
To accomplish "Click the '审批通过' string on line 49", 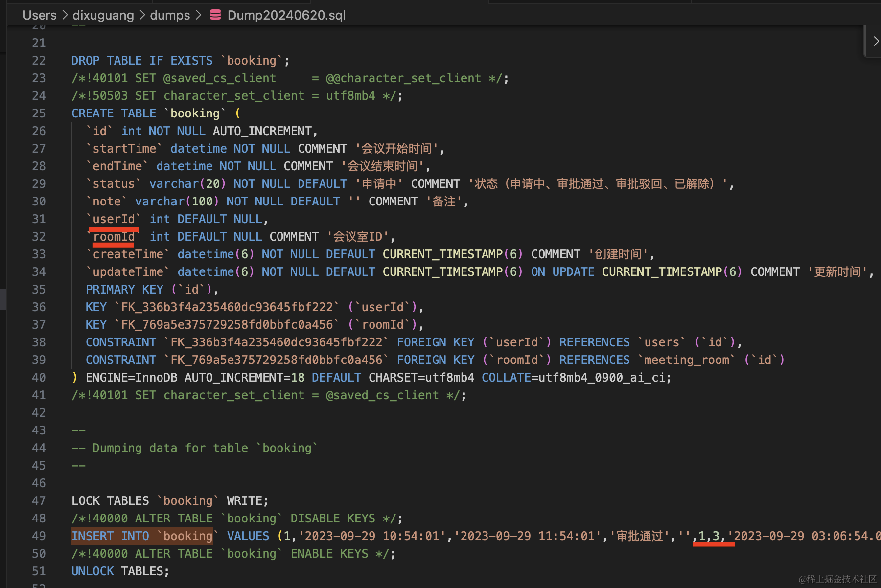I will pos(640,536).
